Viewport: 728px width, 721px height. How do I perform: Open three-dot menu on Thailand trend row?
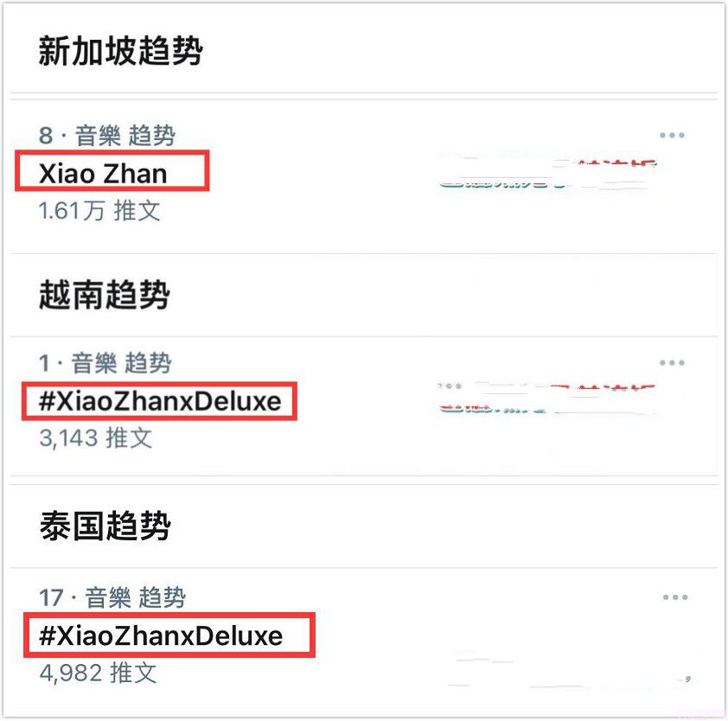[x=675, y=597]
